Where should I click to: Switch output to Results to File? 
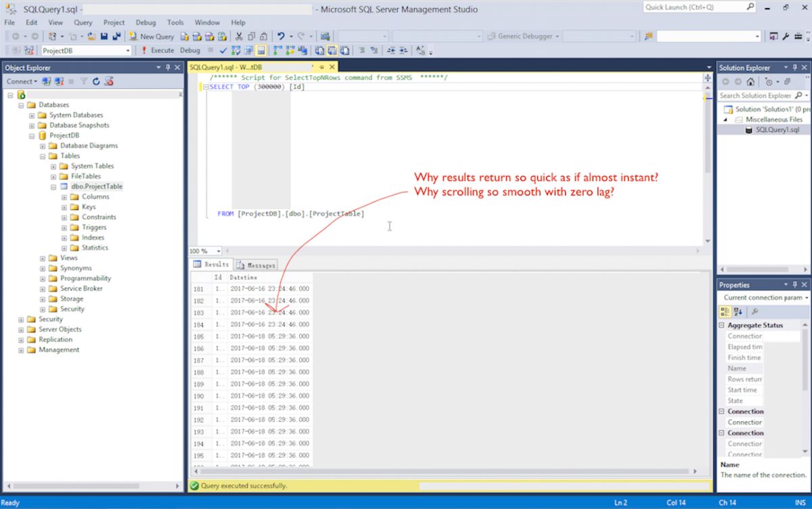[344, 51]
